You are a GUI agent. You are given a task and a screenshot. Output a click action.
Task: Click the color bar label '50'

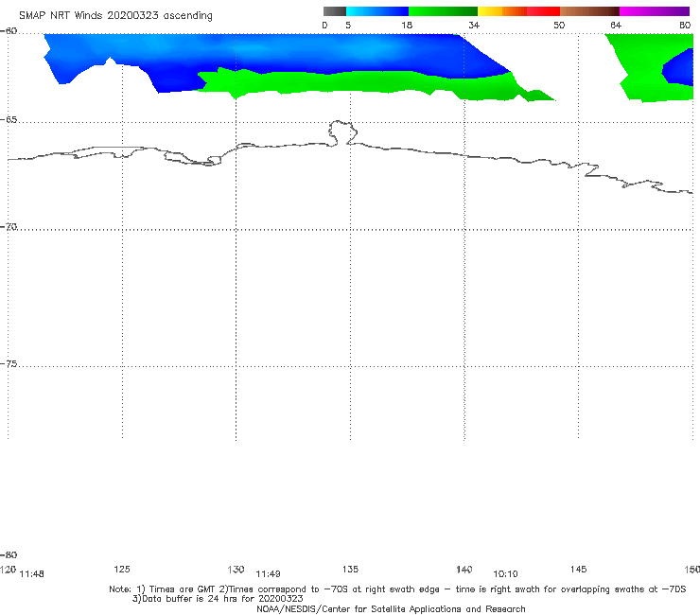coord(559,26)
